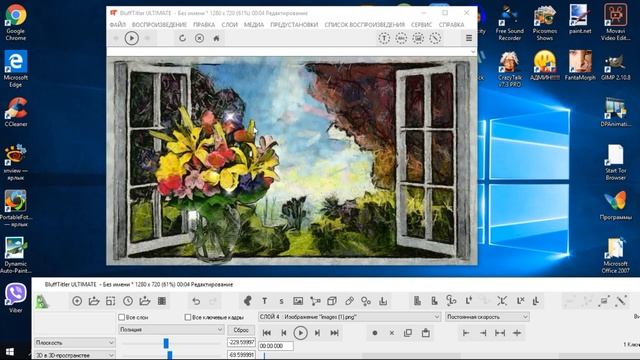Click the first position slider handle
The width and height of the screenshot is (640, 360).
pos(166,343)
